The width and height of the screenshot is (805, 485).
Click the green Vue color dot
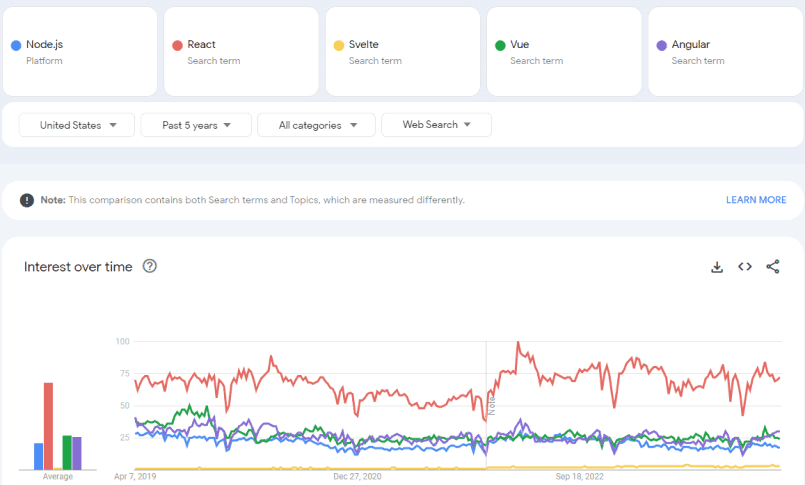pyautogui.click(x=500, y=45)
